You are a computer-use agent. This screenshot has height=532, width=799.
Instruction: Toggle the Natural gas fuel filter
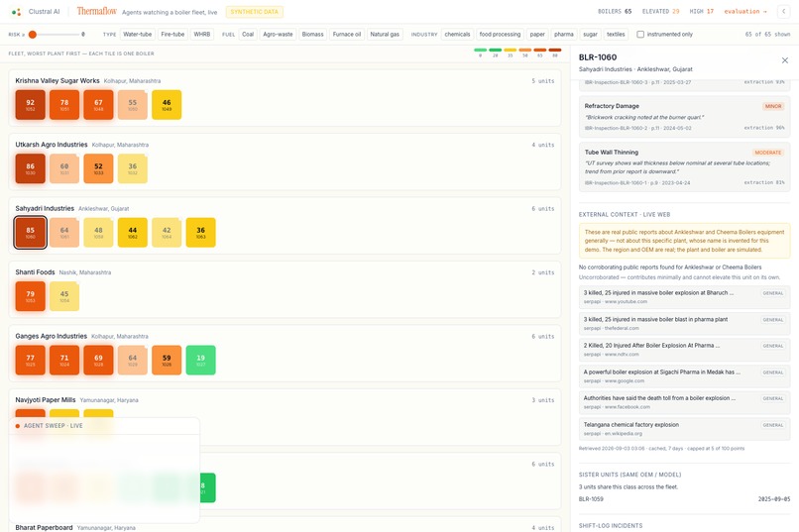tap(385, 34)
